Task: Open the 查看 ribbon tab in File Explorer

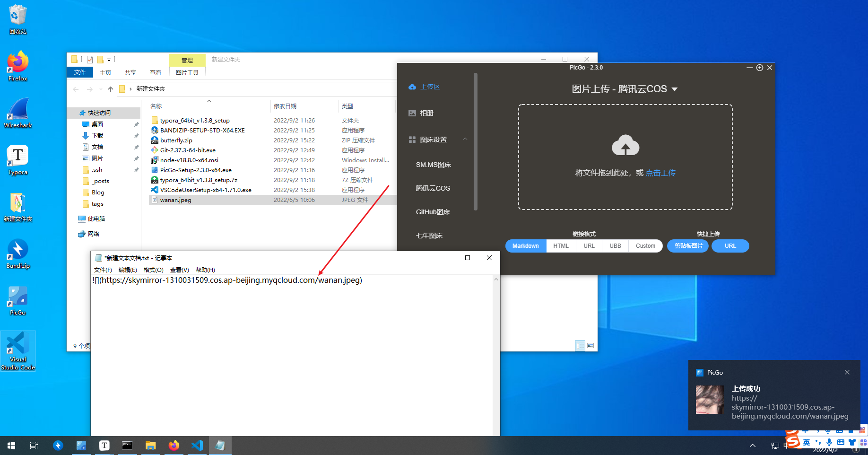Action: point(156,72)
